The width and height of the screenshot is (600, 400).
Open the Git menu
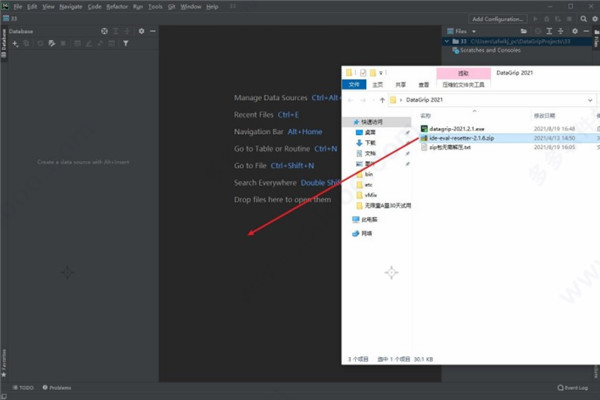point(171,7)
